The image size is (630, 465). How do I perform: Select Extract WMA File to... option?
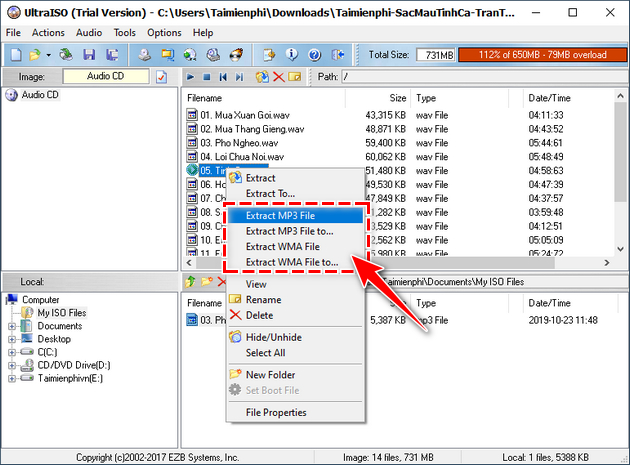coord(296,262)
